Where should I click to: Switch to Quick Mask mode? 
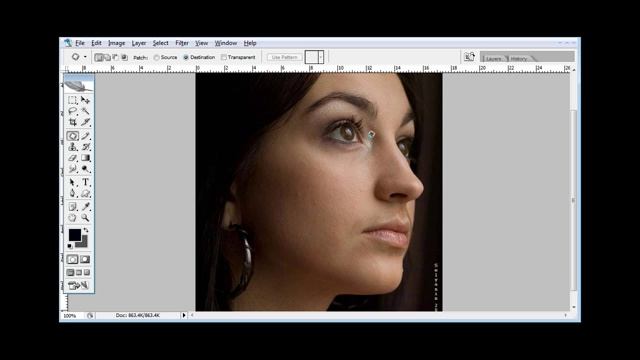click(x=85, y=260)
